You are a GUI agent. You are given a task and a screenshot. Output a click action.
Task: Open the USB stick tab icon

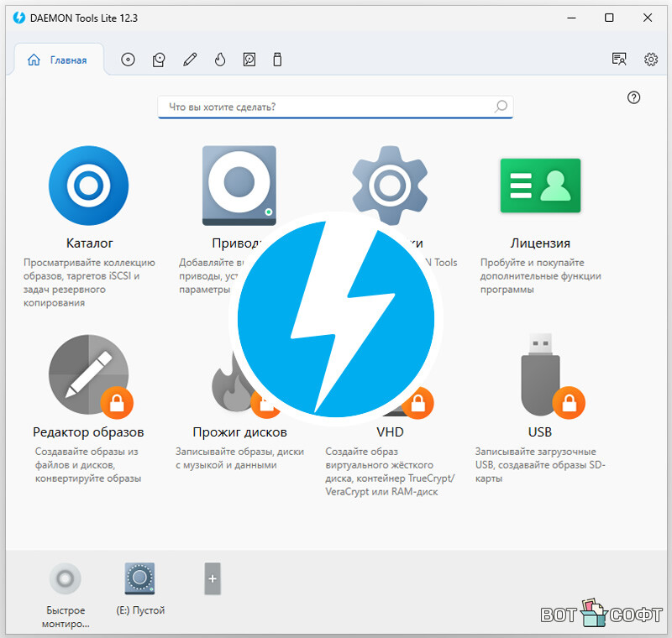(x=277, y=60)
